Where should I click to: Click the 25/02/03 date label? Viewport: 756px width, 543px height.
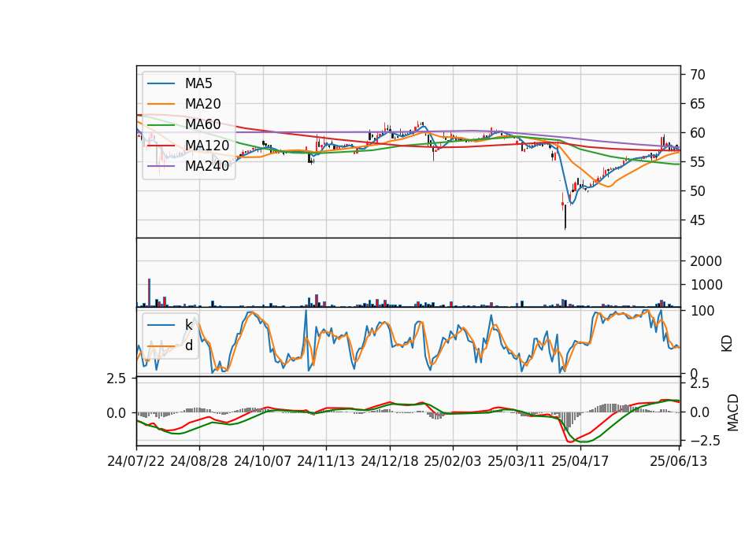point(453,461)
